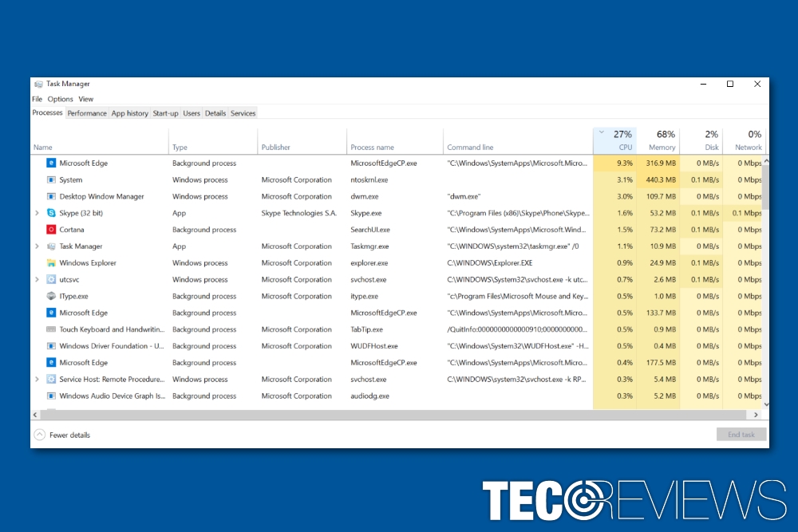The width and height of the screenshot is (798, 532).
Task: Click the System process icon
Action: (51, 179)
